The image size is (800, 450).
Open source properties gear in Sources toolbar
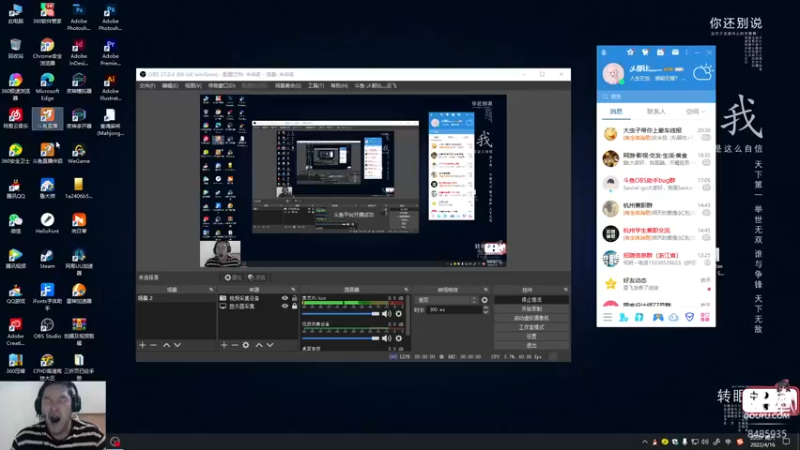(246, 345)
